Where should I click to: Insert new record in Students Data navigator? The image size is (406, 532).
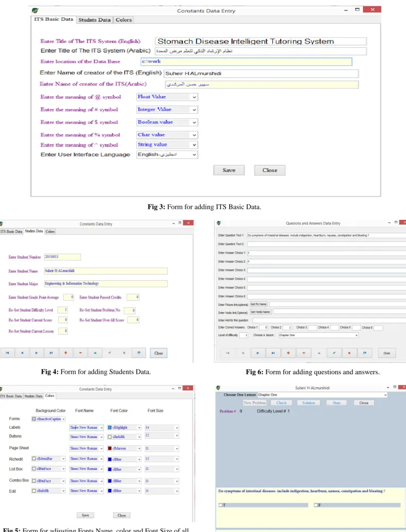click(x=66, y=353)
